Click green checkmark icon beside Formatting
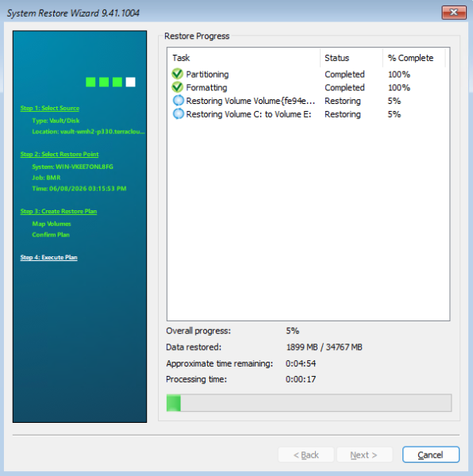 [177, 87]
